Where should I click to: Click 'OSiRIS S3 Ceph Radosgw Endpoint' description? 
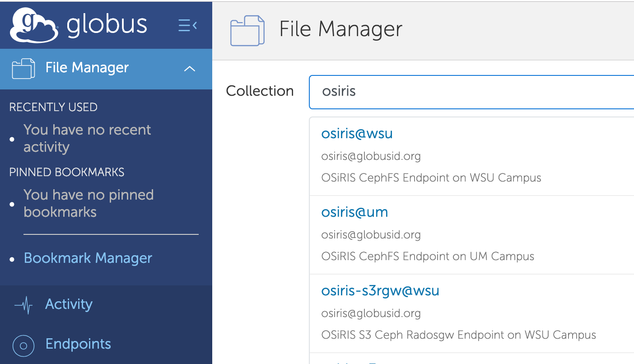pos(459,335)
